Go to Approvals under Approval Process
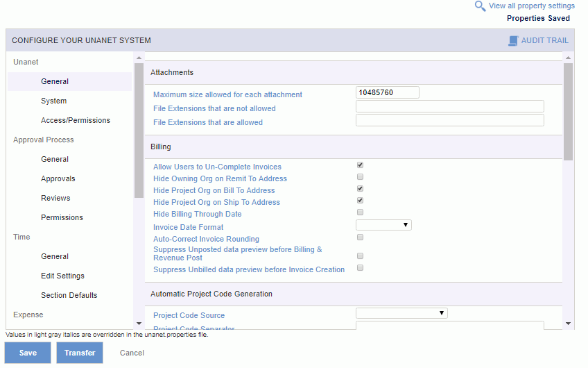This screenshot has height=368, width=588. pyautogui.click(x=58, y=178)
